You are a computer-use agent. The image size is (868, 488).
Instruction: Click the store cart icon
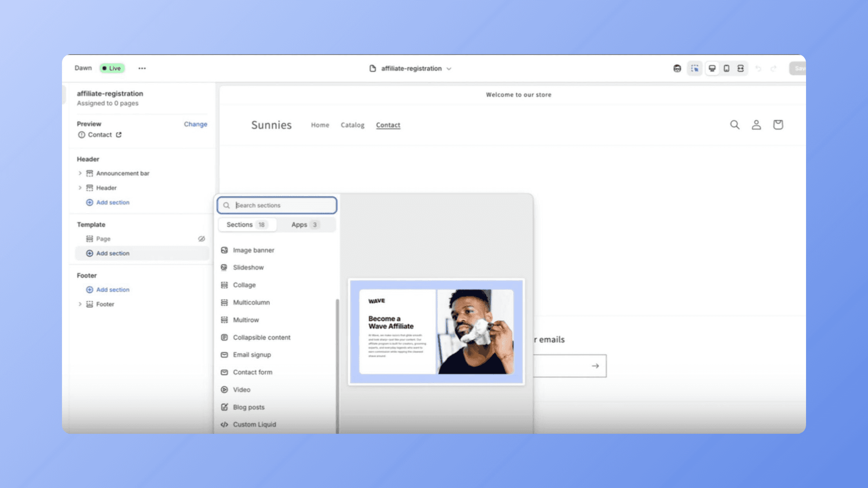(778, 125)
